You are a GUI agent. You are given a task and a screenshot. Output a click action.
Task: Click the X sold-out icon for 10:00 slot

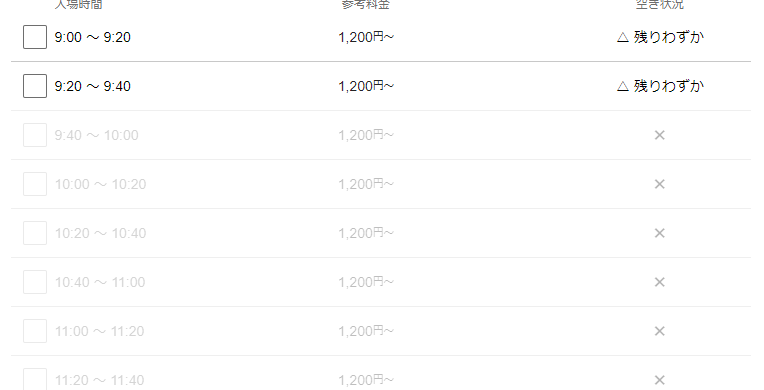tap(660, 184)
